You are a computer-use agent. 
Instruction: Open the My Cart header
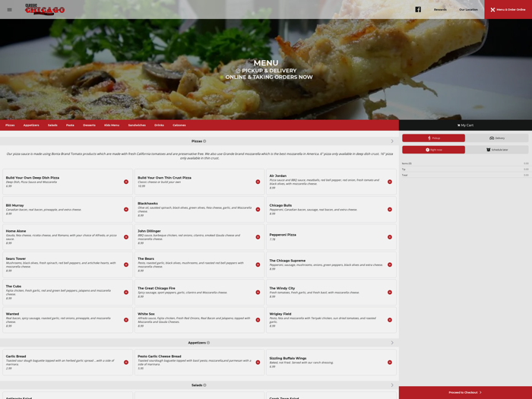(x=465, y=125)
